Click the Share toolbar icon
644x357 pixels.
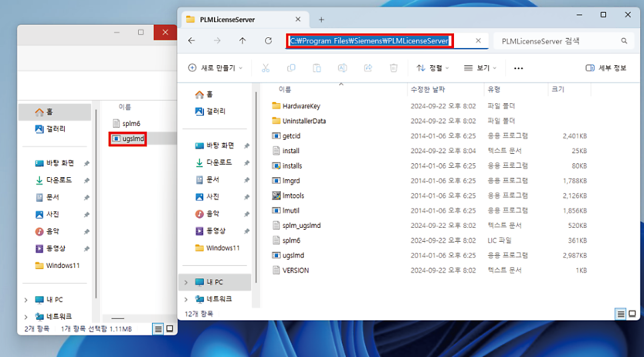[x=368, y=68]
